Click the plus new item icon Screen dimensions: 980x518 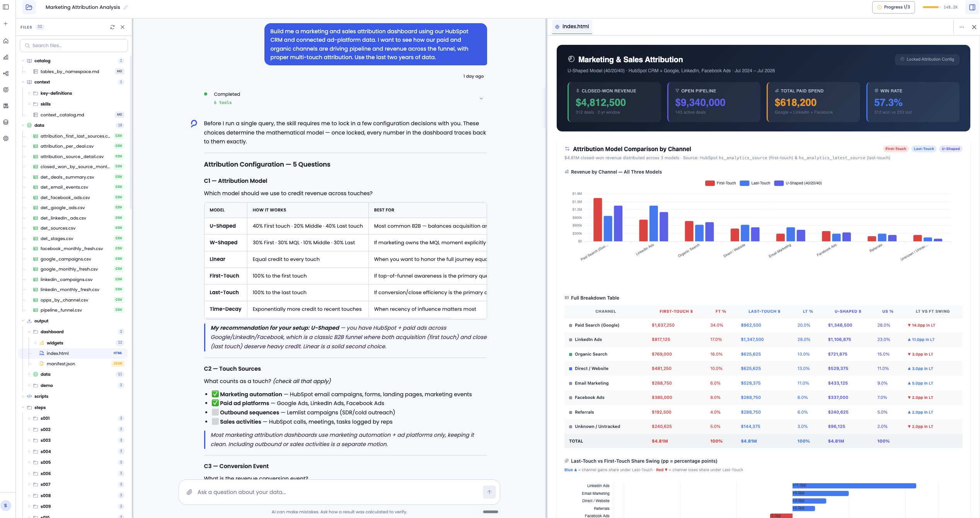(x=6, y=24)
